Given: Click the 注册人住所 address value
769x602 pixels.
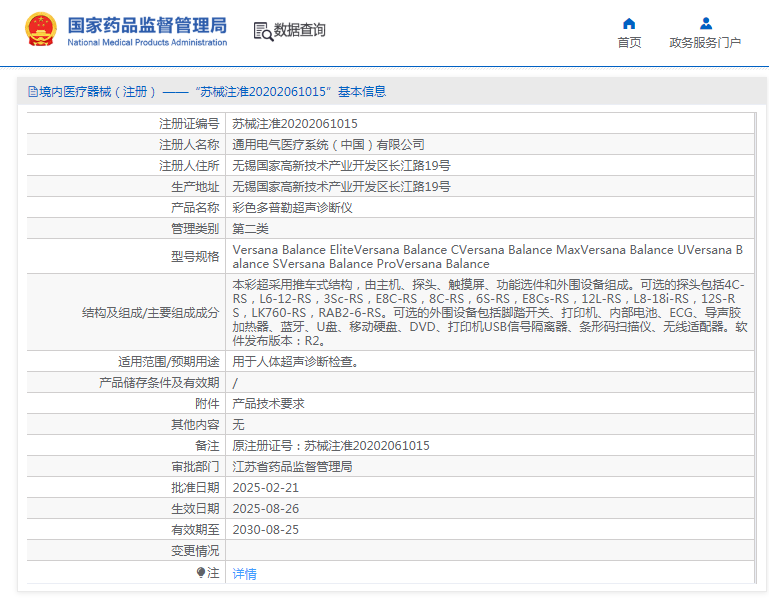Looking at the screenshot, I should [x=341, y=166].
